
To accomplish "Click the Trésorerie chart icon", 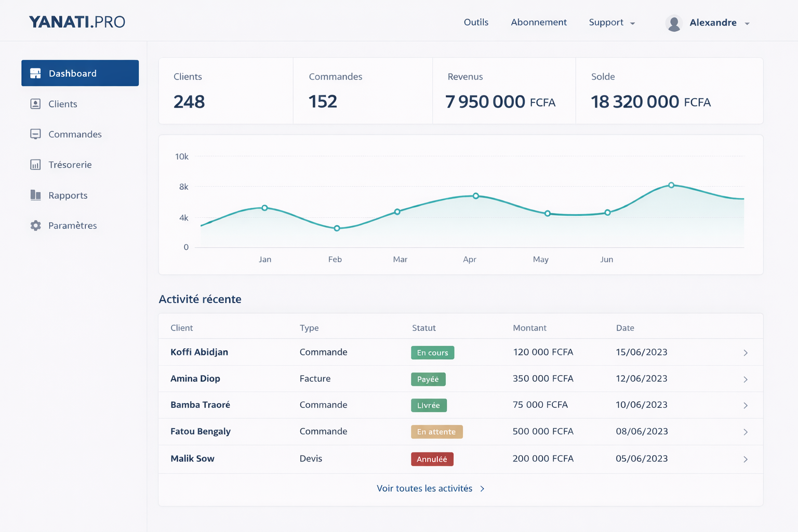I will tap(35, 165).
